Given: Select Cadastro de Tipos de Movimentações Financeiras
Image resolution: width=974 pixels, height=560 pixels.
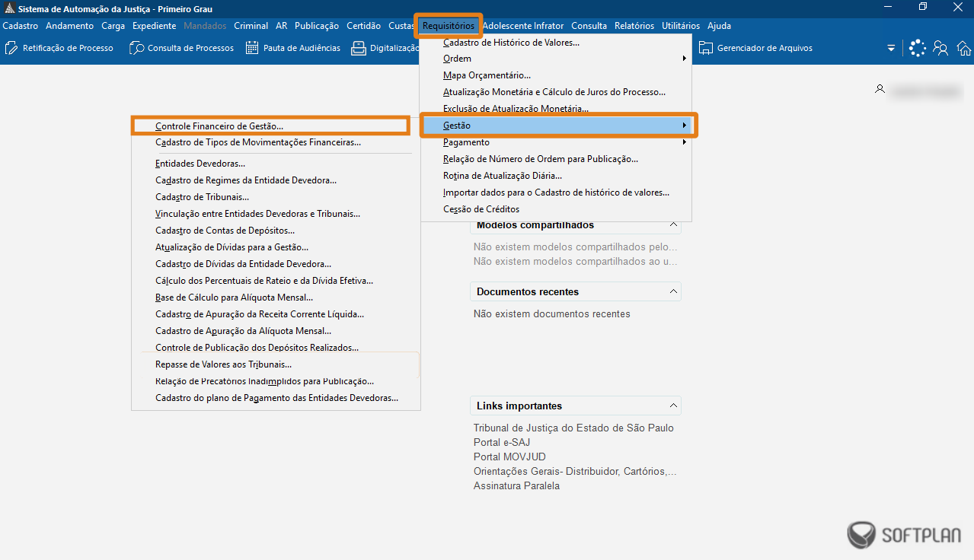Looking at the screenshot, I should 276,142.
